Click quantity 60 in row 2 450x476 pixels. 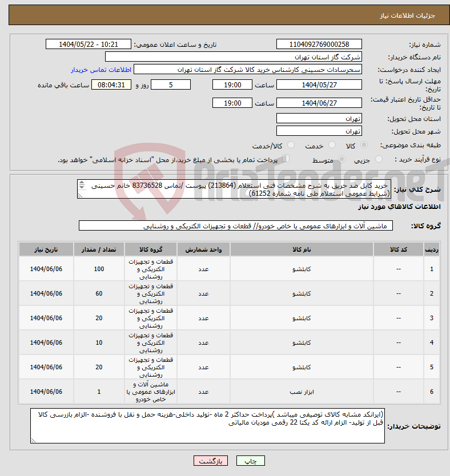pos(99,293)
